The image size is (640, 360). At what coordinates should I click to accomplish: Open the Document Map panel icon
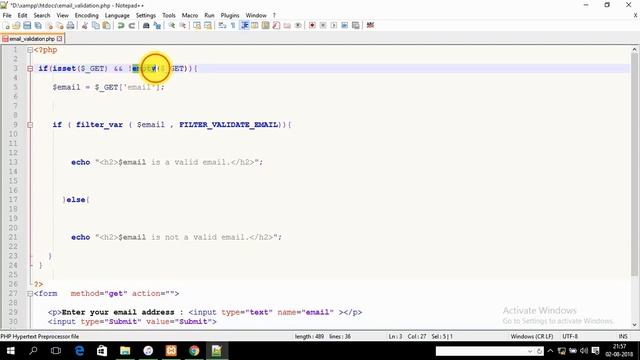(x=265, y=25)
